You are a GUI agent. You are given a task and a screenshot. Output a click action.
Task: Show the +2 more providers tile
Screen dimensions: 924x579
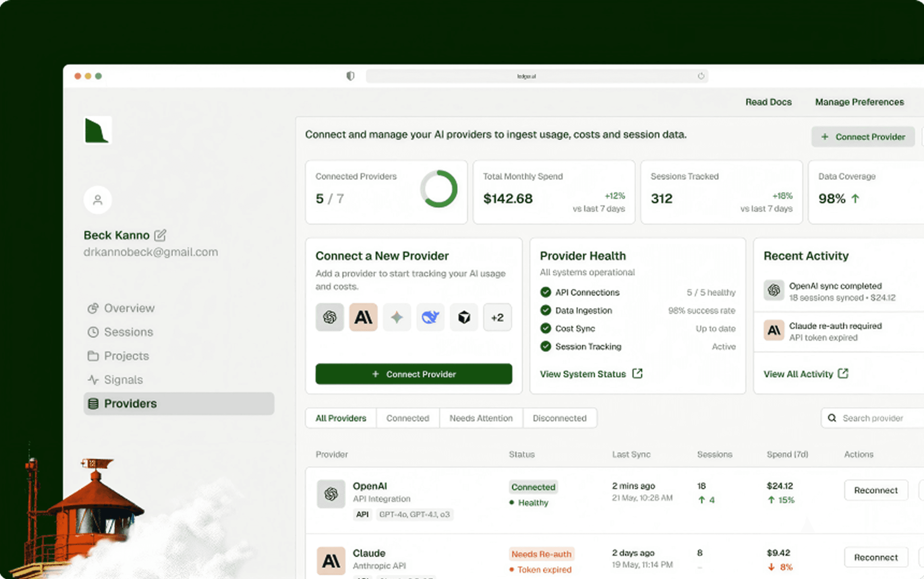pyautogui.click(x=497, y=317)
